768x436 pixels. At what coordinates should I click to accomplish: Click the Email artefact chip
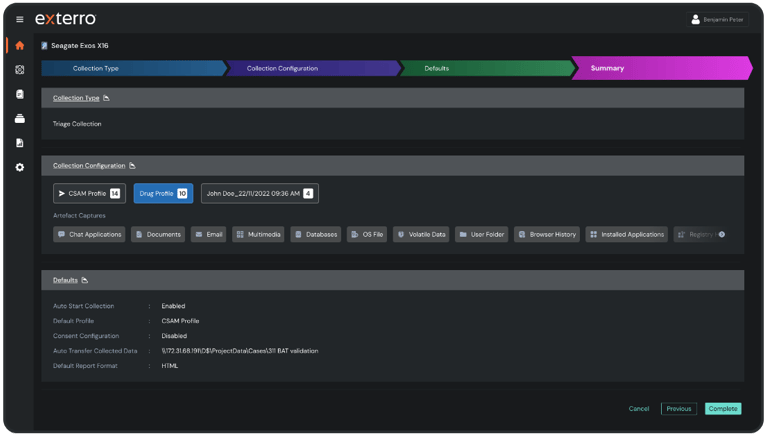(208, 235)
